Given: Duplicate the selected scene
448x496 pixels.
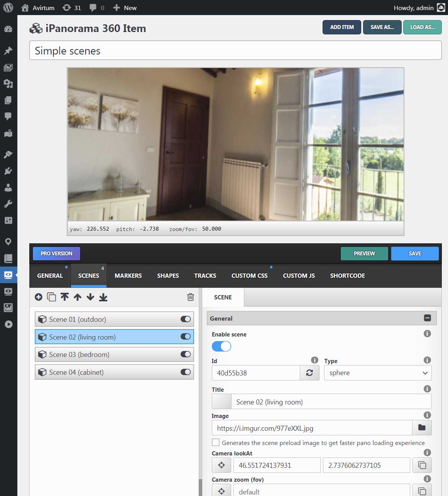Looking at the screenshot, I should (51, 297).
